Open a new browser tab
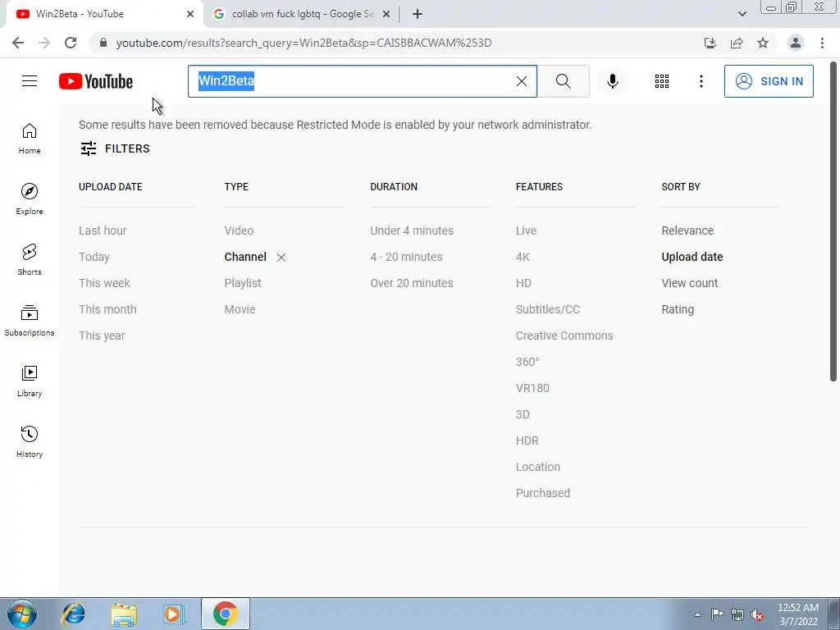Image resolution: width=840 pixels, height=630 pixels. pos(418,14)
